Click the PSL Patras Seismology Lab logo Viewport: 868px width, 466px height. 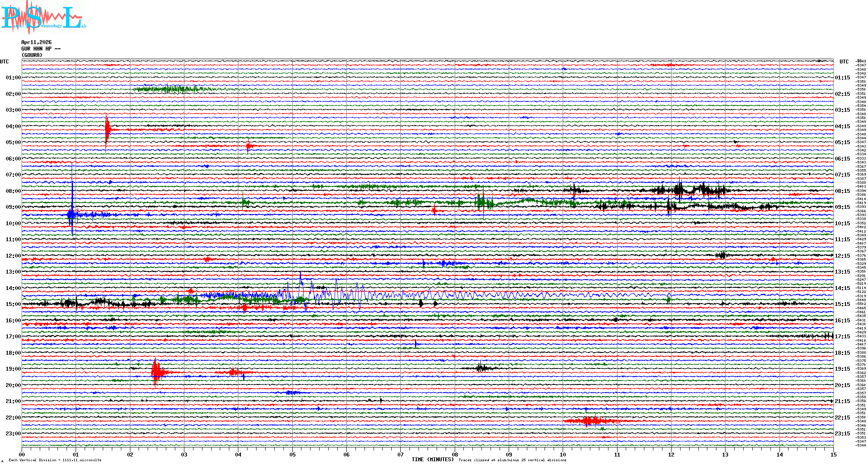43,17
